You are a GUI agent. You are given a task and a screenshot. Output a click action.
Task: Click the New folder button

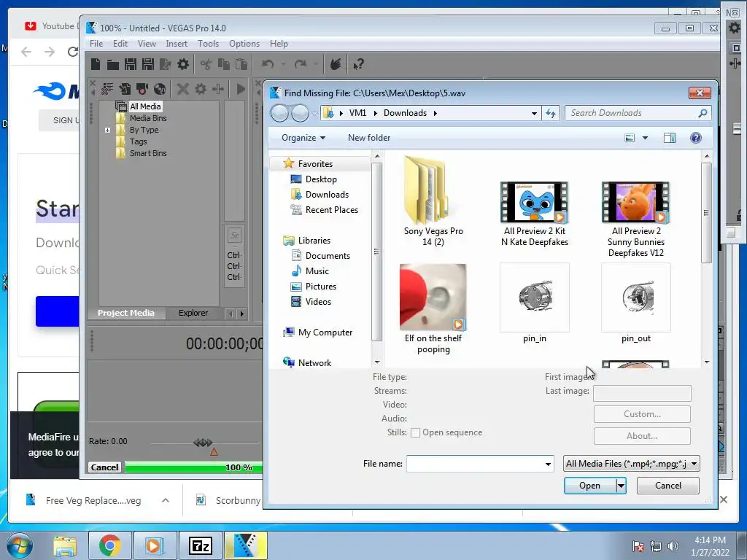pyautogui.click(x=369, y=138)
